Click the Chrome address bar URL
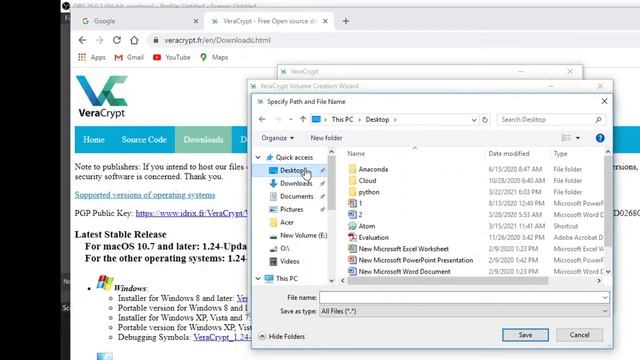This screenshot has width=640, height=360. (217, 40)
